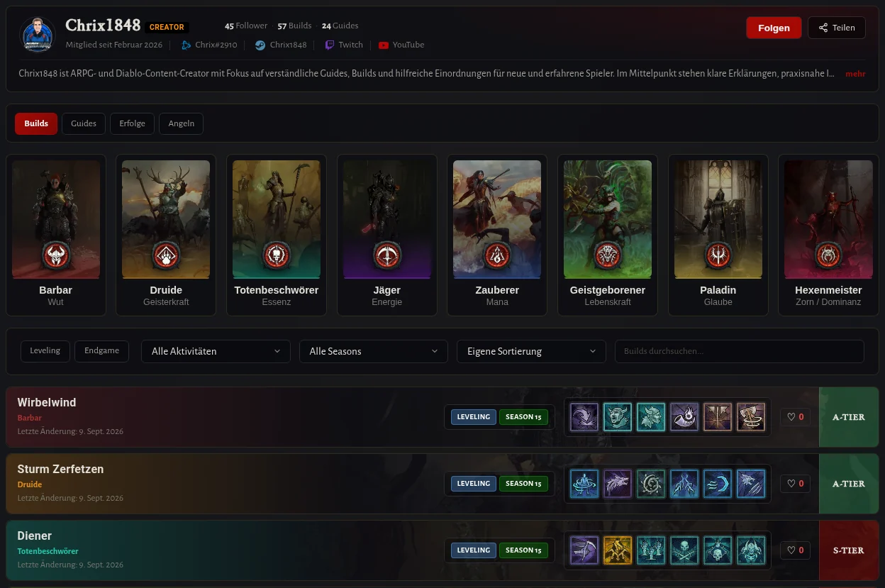Click the A-TIER badge on Sturm Zerfetzen row
This screenshot has height=588, width=885.
[x=849, y=484]
